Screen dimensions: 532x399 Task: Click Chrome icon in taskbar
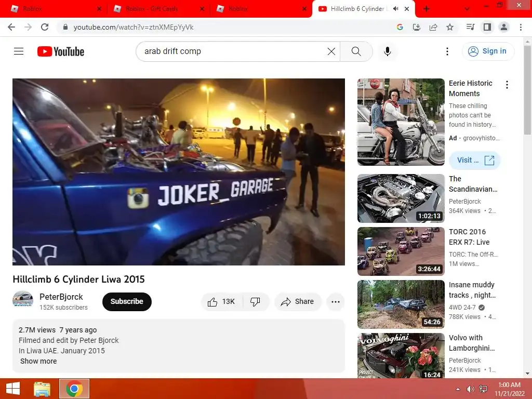74,389
